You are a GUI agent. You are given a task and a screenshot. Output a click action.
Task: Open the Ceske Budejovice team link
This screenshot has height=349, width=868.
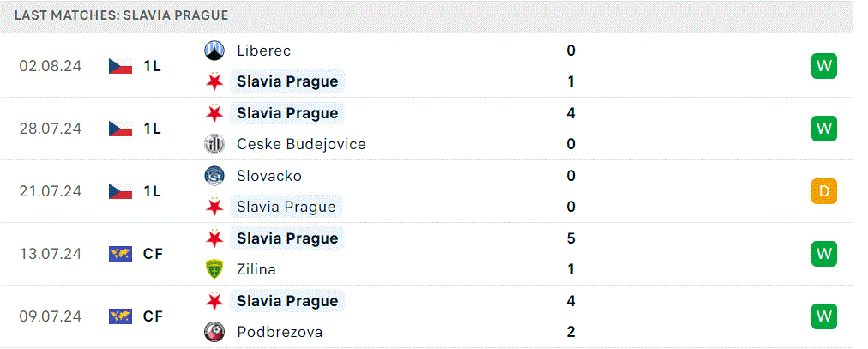point(301,144)
